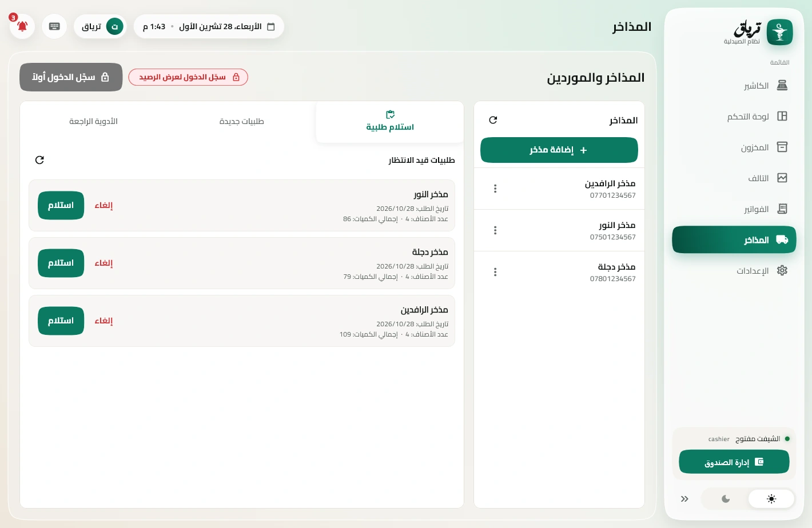
Task: Click إجمالي الكميات 109 order details
Action: click(368, 334)
